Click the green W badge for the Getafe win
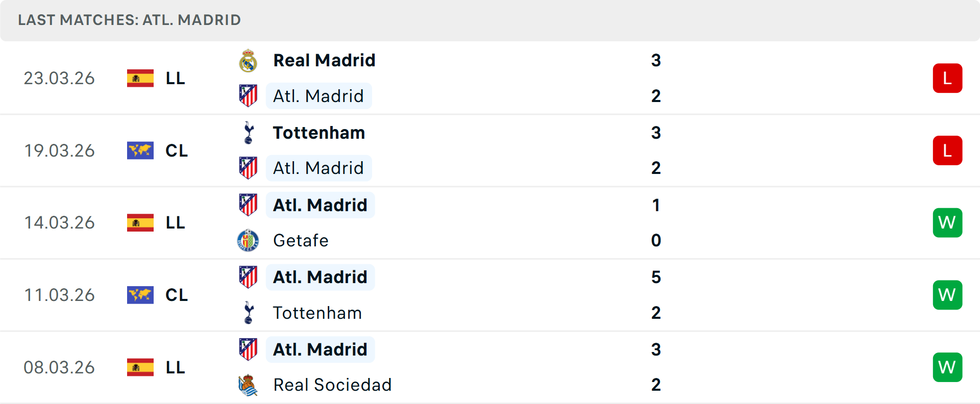 [947, 223]
